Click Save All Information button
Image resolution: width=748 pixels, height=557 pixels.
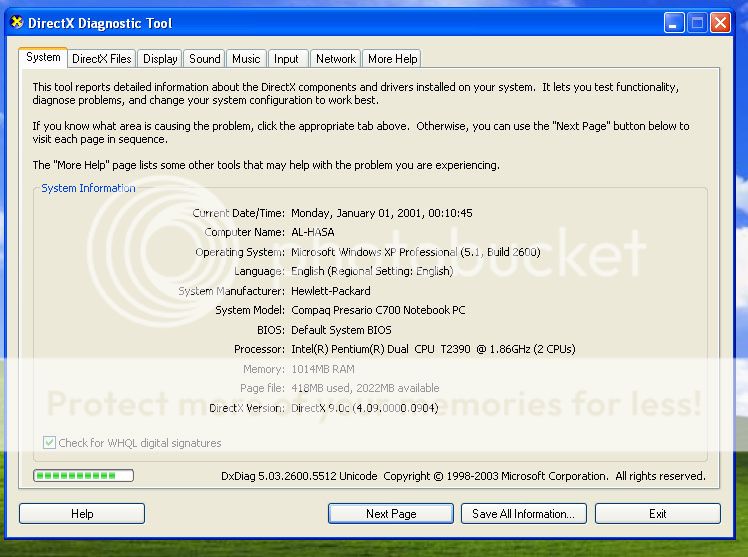tap(523, 514)
